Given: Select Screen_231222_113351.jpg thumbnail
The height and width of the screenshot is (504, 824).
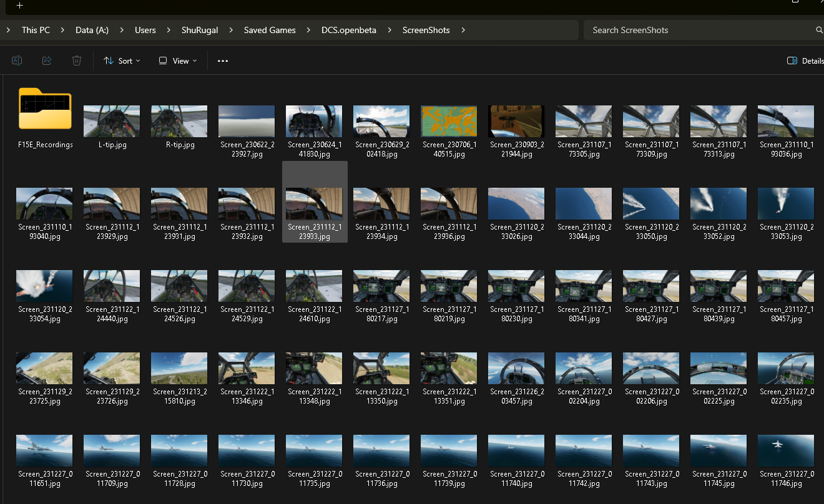Looking at the screenshot, I should tap(449, 368).
